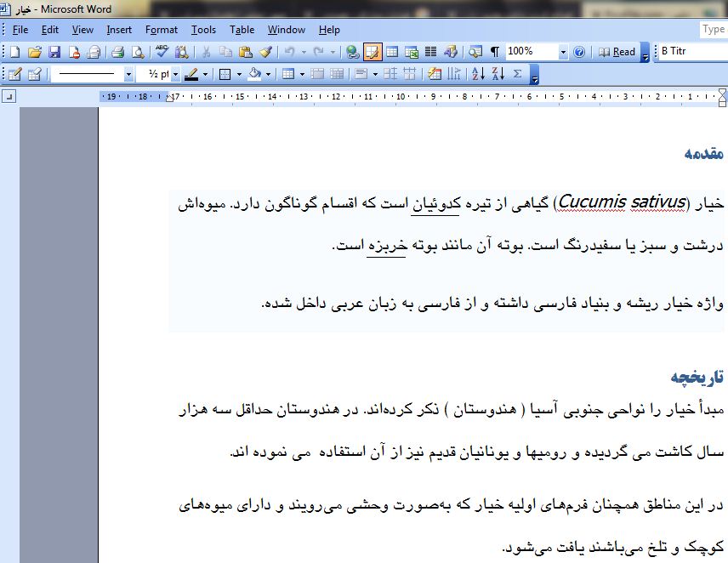Insert a hyperlink using the toolbar icon

(x=353, y=52)
